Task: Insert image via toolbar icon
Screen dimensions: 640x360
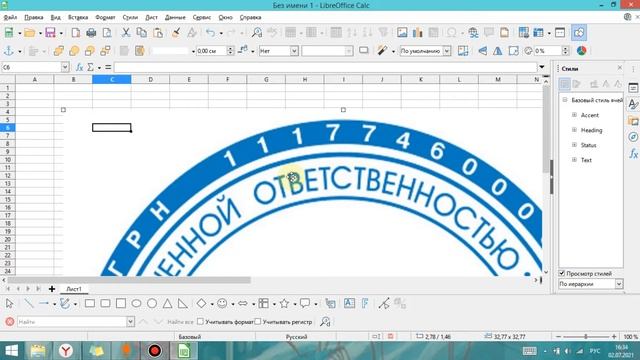Action: 402,33
